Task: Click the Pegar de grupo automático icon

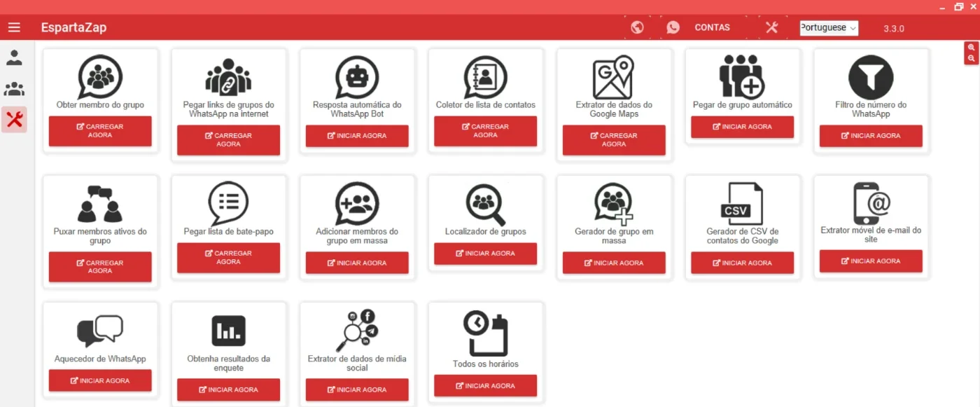Action: pos(742,76)
